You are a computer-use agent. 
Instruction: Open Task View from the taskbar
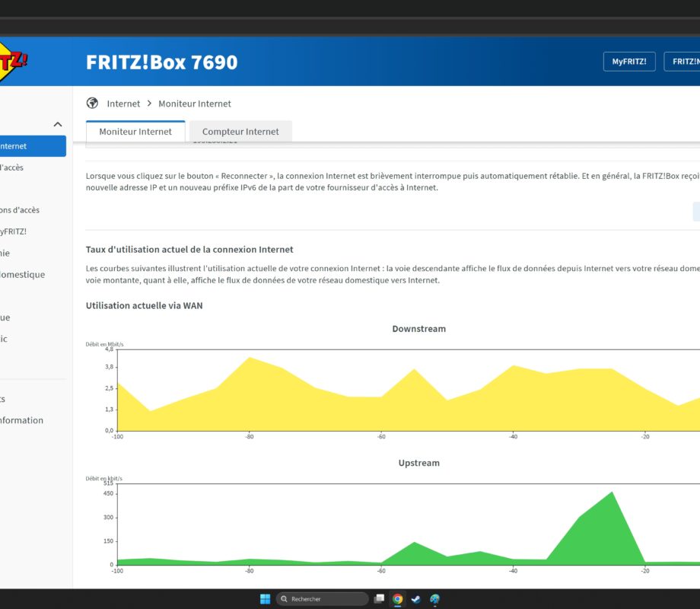[x=379, y=599]
